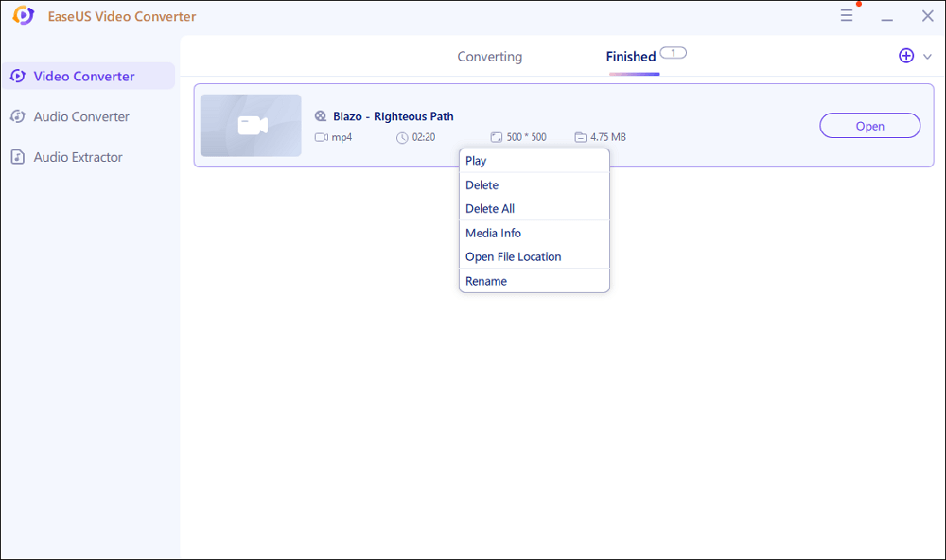This screenshot has width=946, height=560.
Task: Choose Play from the context menu
Action: click(476, 161)
